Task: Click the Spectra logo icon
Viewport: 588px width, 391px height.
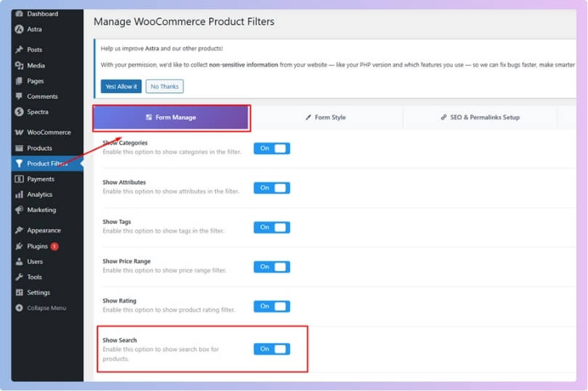Action: click(19, 112)
